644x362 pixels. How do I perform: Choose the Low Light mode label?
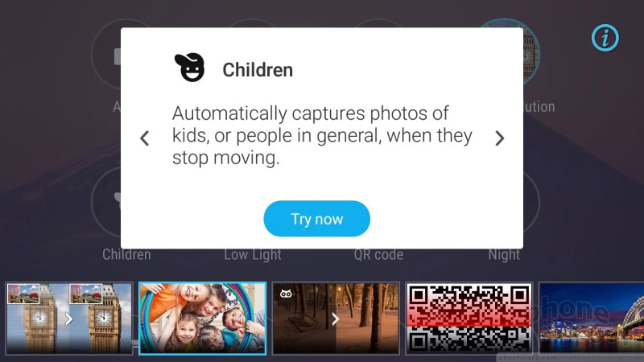253,255
